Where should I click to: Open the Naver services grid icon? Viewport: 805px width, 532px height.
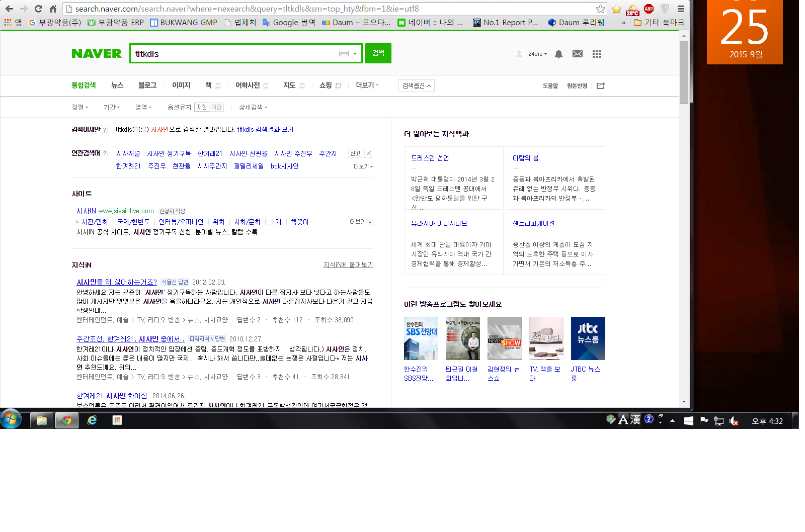click(597, 54)
